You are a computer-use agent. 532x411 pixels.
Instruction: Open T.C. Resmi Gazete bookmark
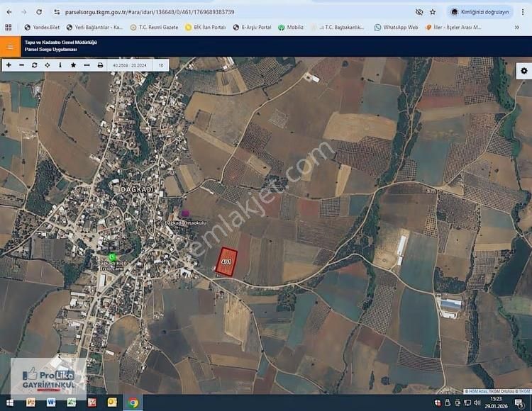tap(155, 28)
